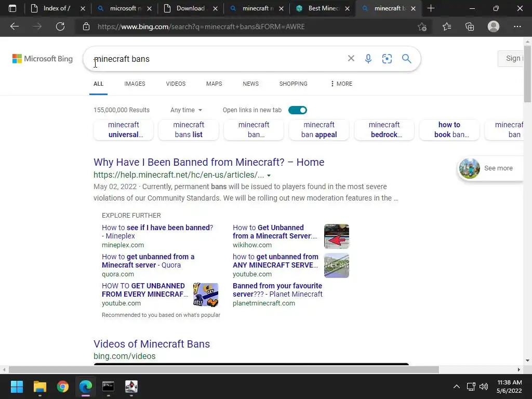Click the 'See more' Minecraft card
Image resolution: width=532 pixels, height=399 pixels.
point(490,168)
